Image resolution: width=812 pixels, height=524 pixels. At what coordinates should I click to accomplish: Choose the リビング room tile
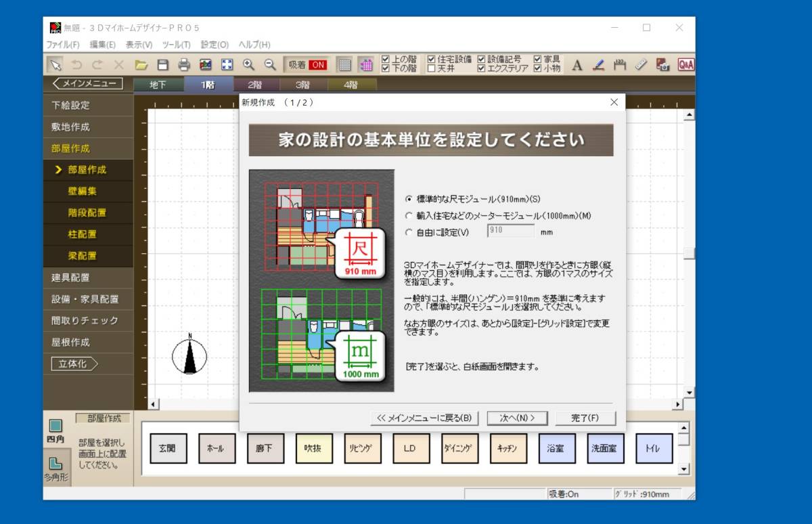[x=362, y=448]
